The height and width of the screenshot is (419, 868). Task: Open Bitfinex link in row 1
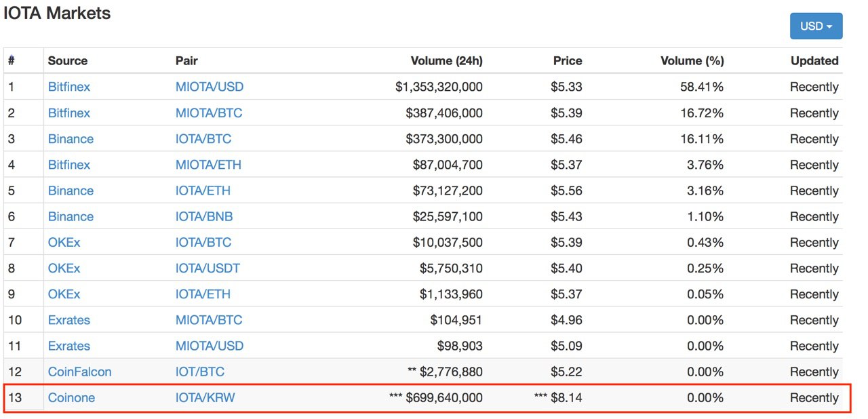pos(69,87)
